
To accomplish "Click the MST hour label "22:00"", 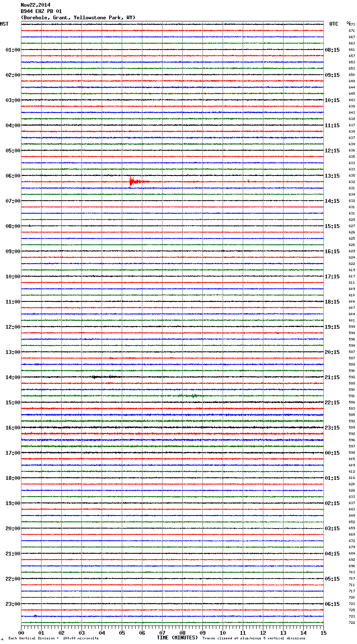I will click(13, 579).
